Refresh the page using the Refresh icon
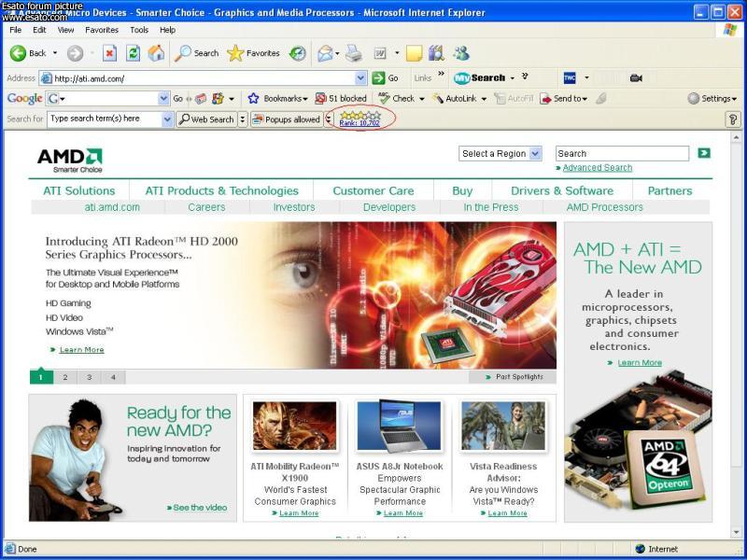Image resolution: width=747 pixels, height=560 pixels. (133, 53)
